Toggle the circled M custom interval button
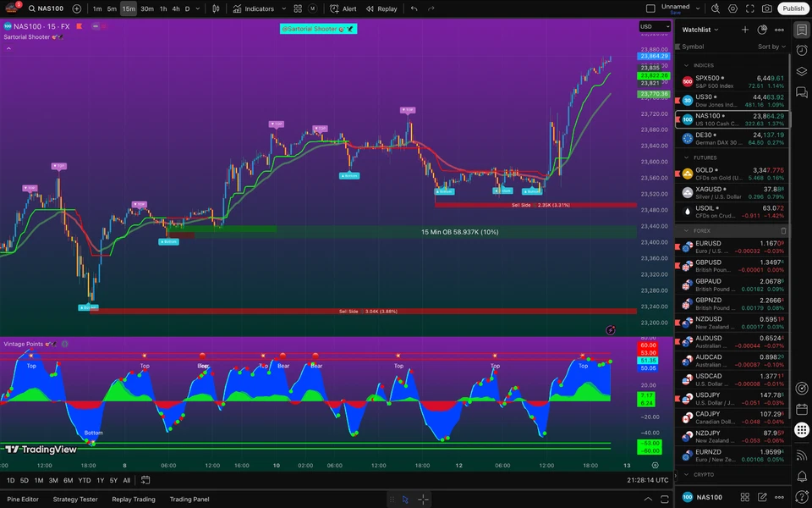 [x=311, y=8]
